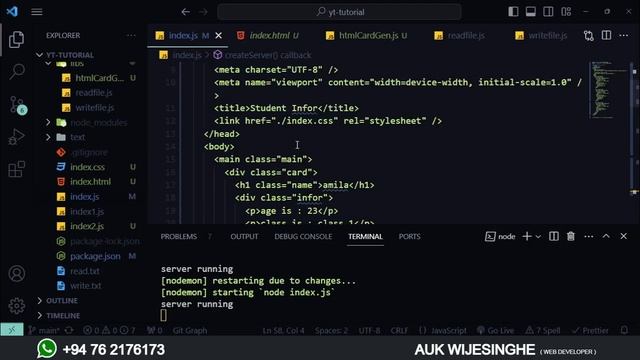Open the Manage gear icon
Screen dimensions: 640x360
point(17,305)
